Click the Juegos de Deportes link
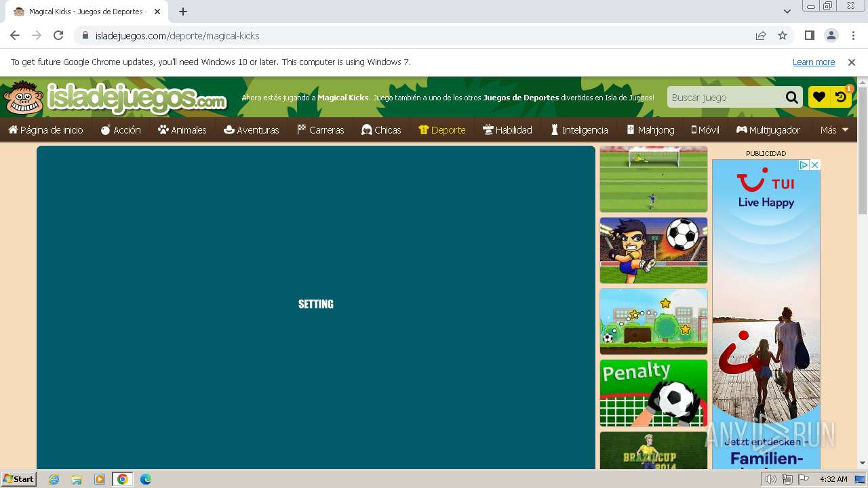 521,98
